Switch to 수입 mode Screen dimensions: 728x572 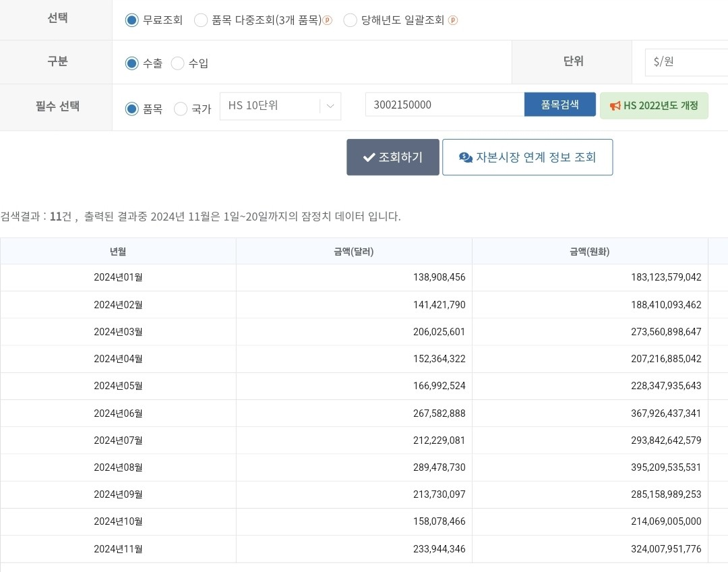(177, 63)
